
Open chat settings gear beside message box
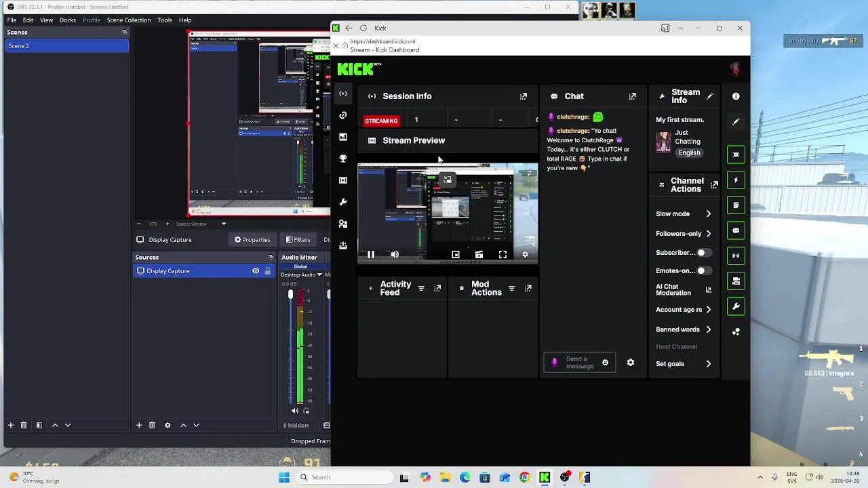pos(631,363)
